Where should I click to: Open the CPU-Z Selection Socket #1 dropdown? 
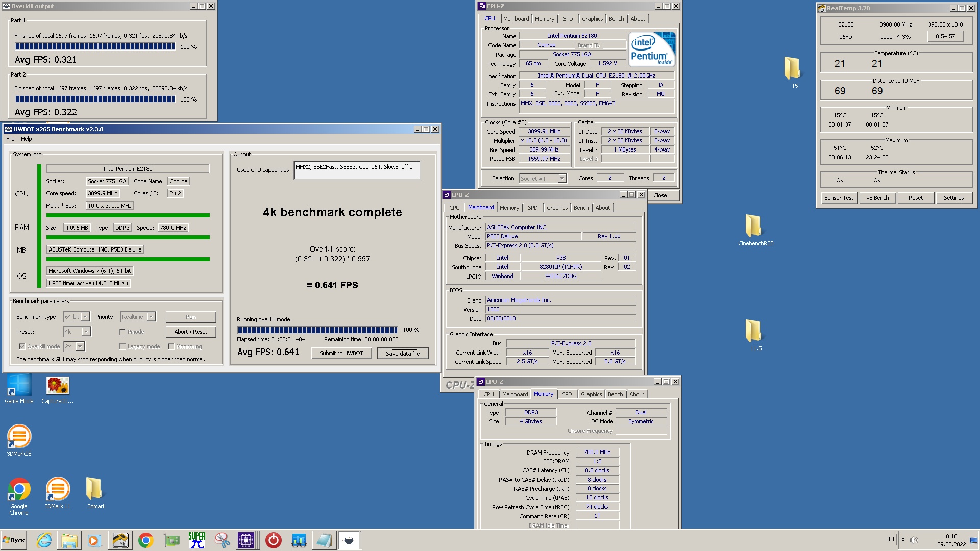(543, 179)
